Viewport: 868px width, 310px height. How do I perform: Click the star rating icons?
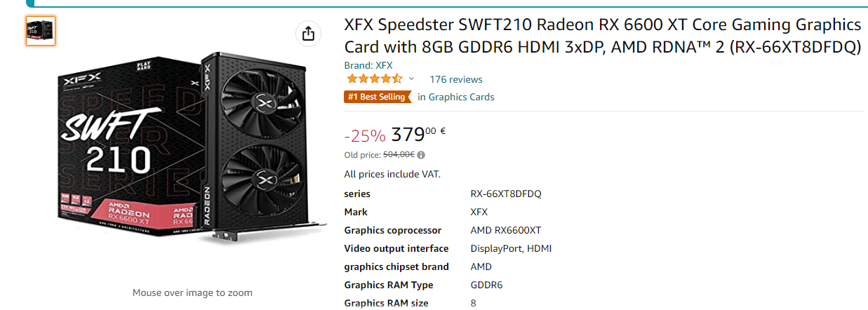tap(375, 79)
